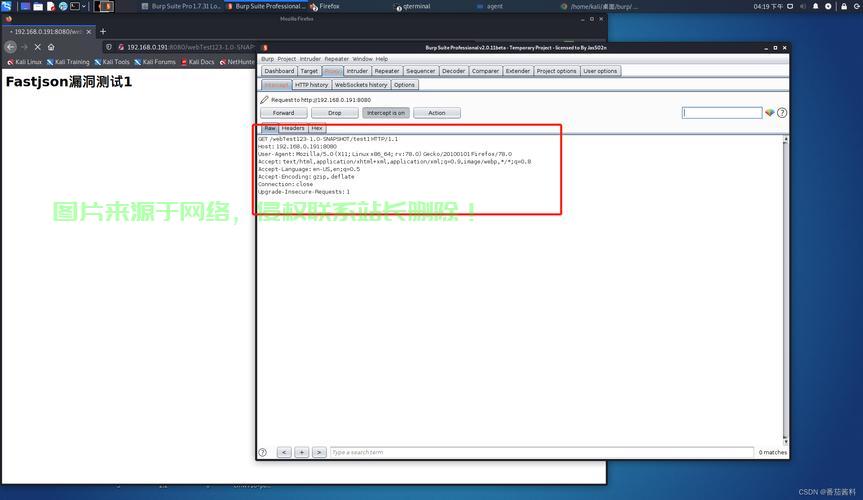Switch to the Headers view tab
Viewport: 863px width, 500px height.
pyautogui.click(x=293, y=128)
